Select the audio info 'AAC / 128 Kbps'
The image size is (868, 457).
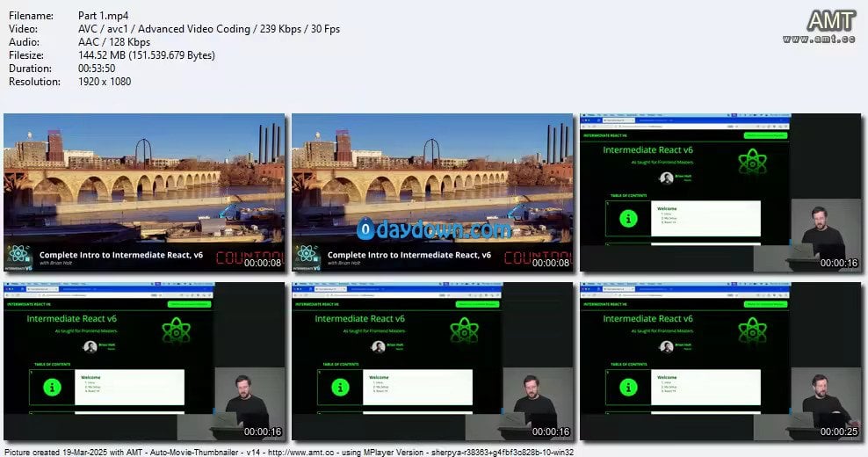pos(114,42)
